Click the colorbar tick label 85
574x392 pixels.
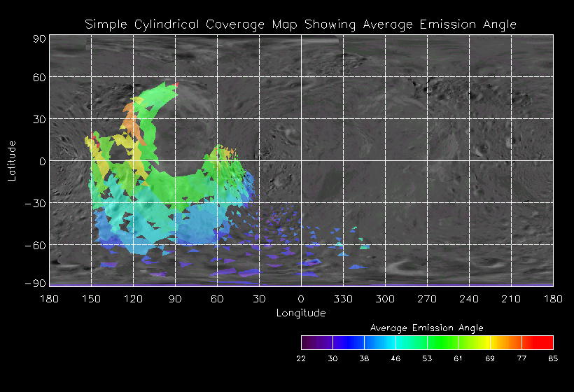click(x=552, y=358)
